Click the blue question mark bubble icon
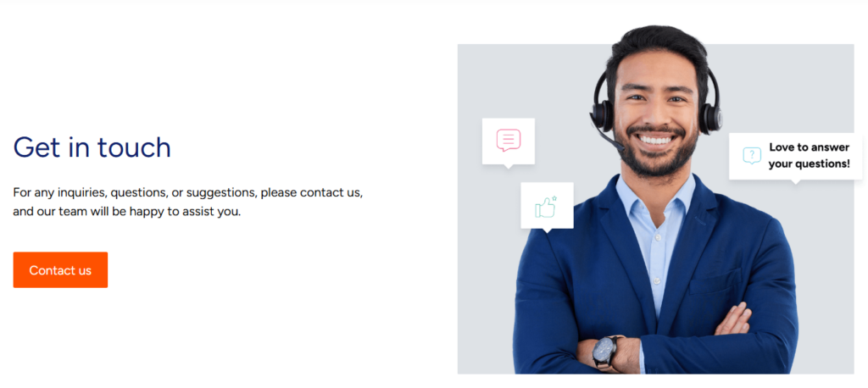868x388 pixels. (752, 156)
